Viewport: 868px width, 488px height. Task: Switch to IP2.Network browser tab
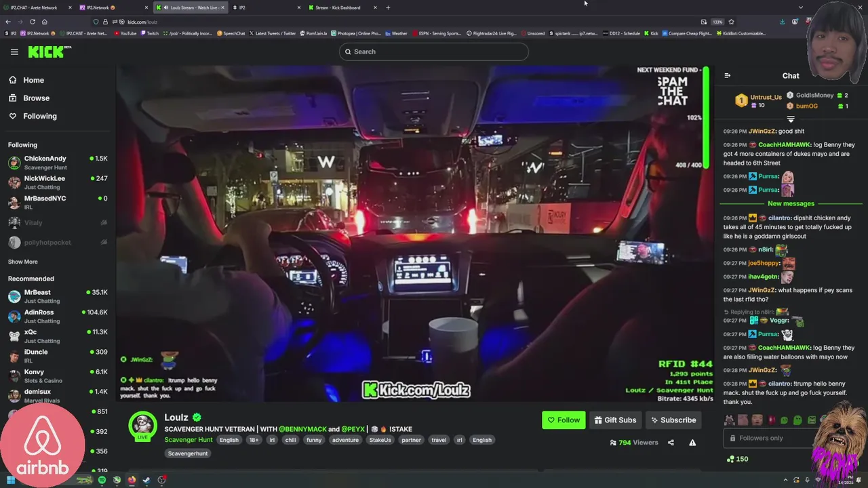tap(114, 7)
